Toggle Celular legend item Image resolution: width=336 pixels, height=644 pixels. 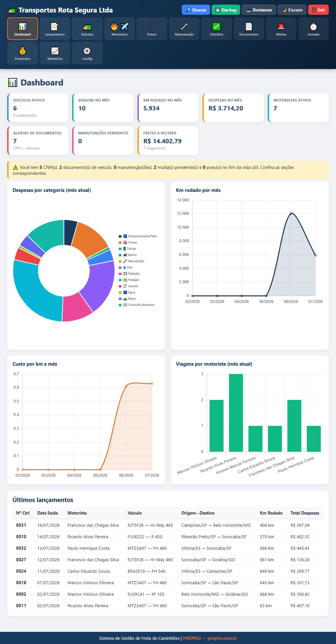127,249
